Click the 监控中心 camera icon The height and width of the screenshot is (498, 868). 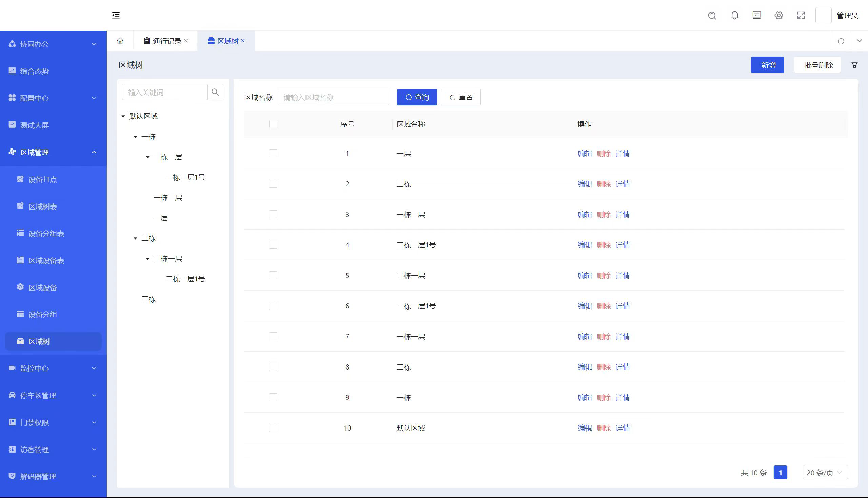coord(12,368)
